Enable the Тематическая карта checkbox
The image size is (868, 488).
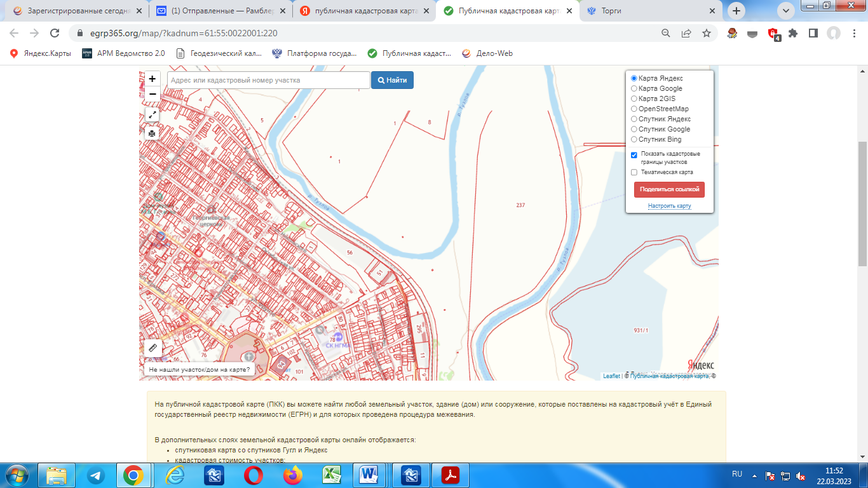pyautogui.click(x=634, y=172)
